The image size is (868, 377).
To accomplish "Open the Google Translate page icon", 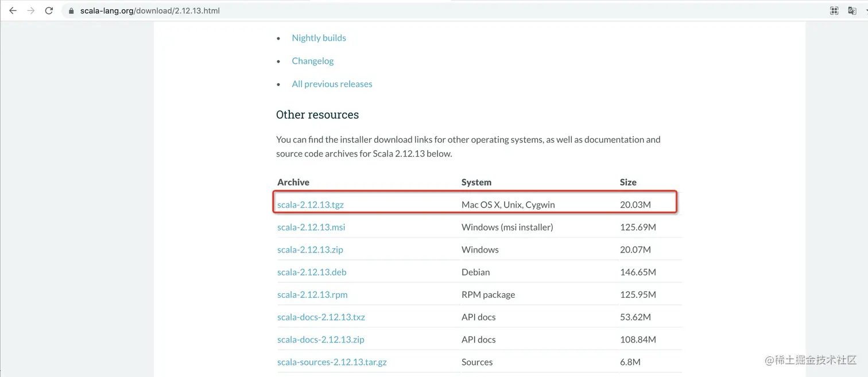I will [x=852, y=11].
